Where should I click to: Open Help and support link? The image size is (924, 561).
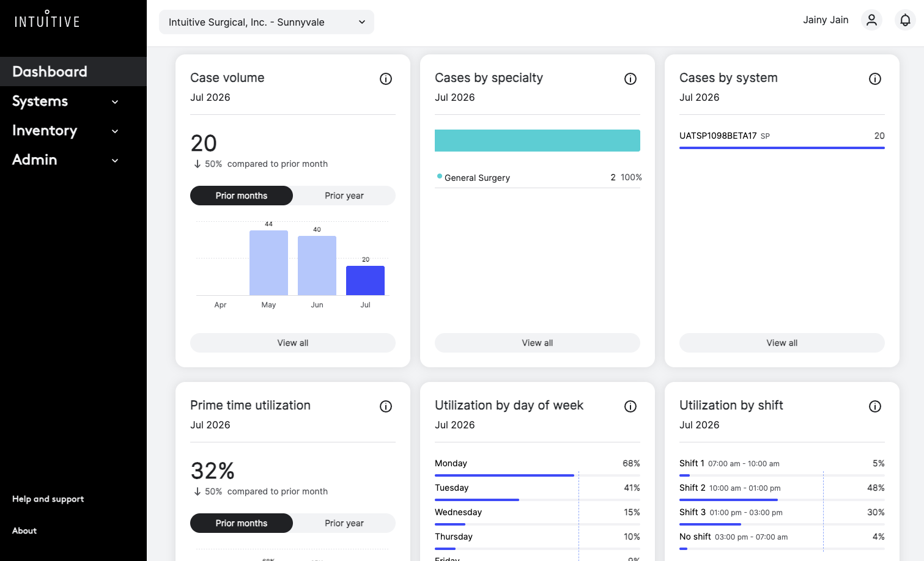coord(48,499)
